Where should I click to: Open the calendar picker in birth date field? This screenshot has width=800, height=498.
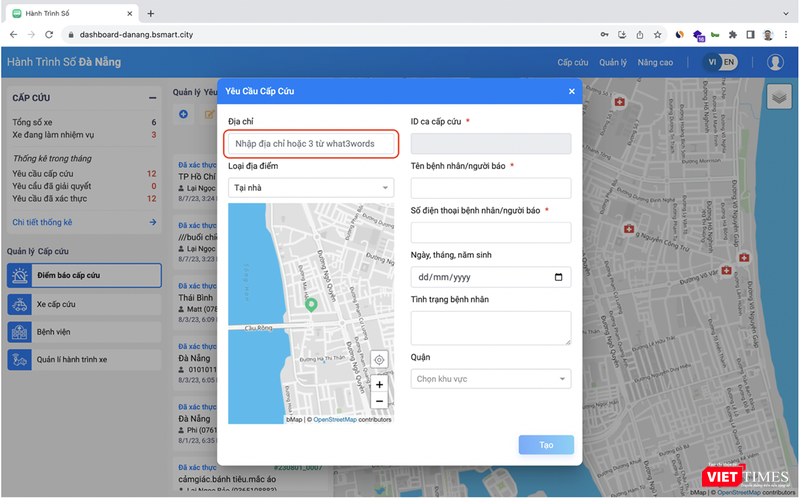[558, 277]
